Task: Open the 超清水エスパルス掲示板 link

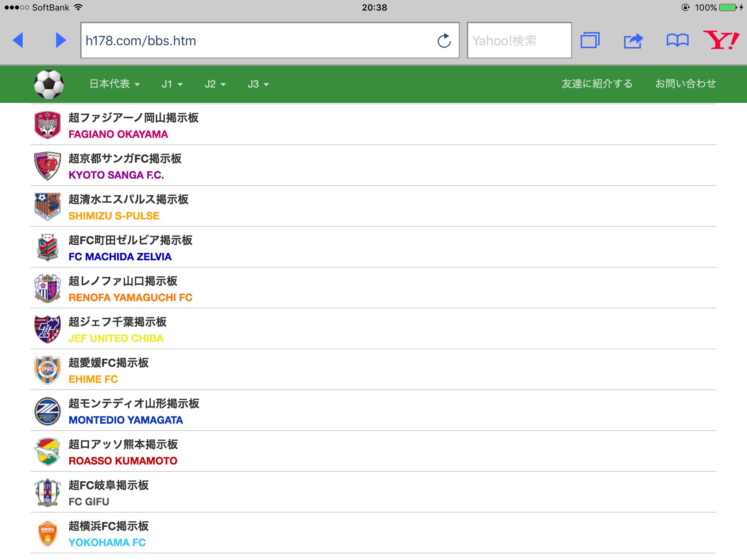Action: (x=128, y=199)
